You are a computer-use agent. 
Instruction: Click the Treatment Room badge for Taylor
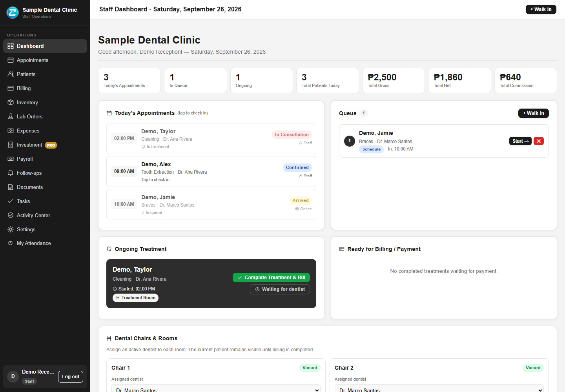[x=135, y=298]
